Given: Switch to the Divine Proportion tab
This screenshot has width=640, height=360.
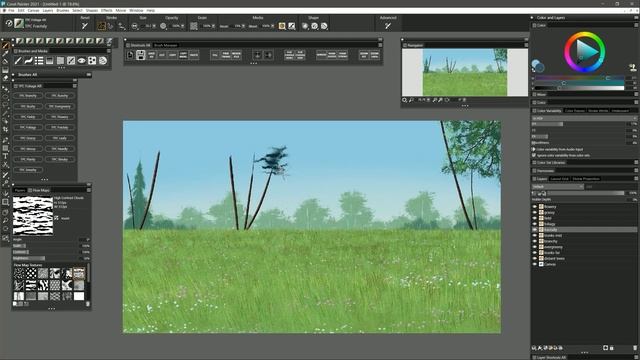Looking at the screenshot, I should coord(586,179).
